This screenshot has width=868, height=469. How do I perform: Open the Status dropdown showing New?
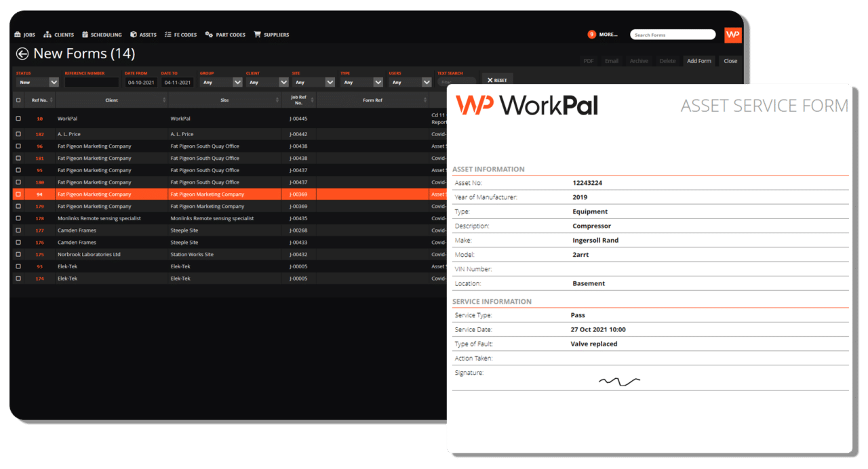37,81
